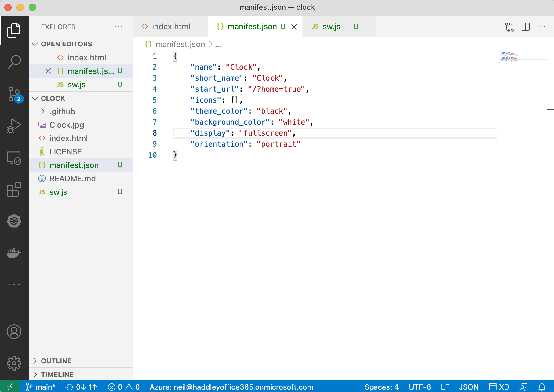Viewport: 554px width, 392px height.
Task: Click the editor minimap preview
Action: (509, 57)
